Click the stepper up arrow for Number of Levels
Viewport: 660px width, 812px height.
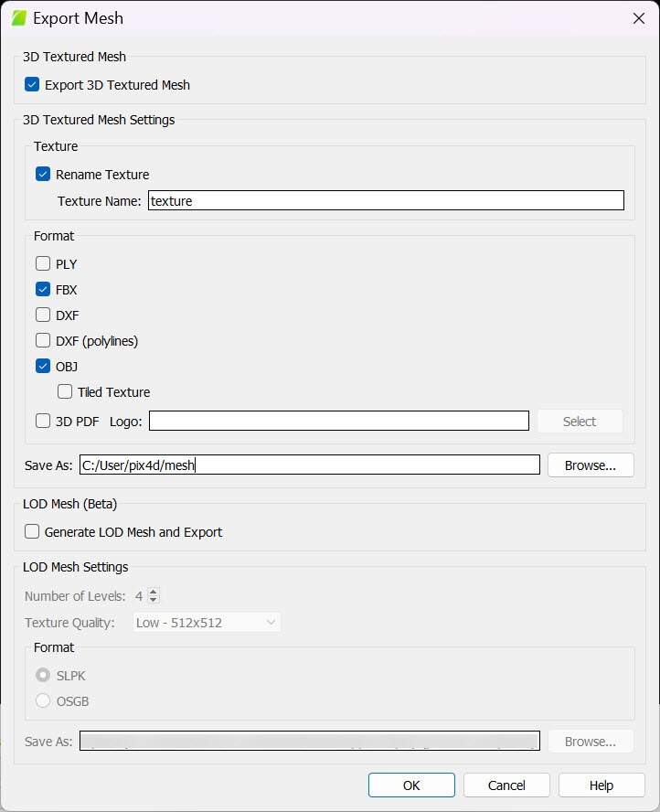(x=153, y=591)
